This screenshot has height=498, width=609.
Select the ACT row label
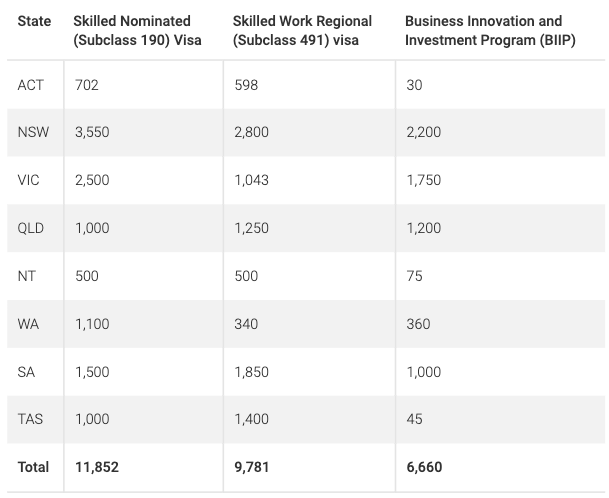pyautogui.click(x=30, y=85)
